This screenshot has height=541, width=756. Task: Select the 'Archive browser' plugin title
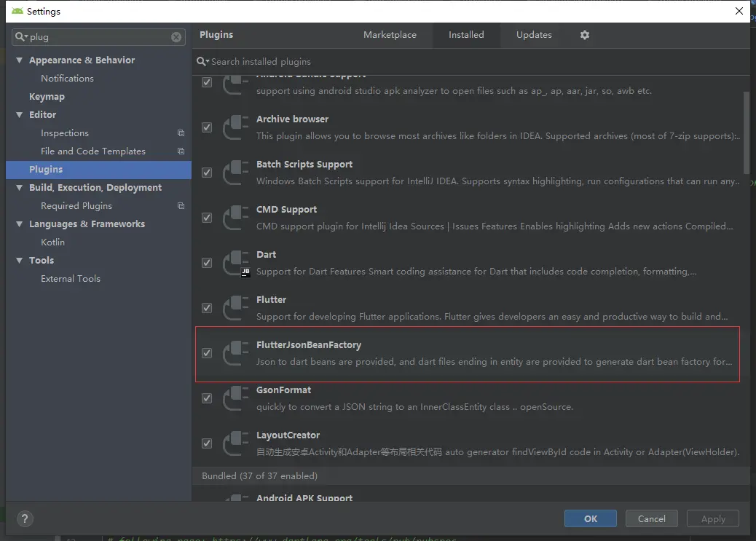pos(292,119)
